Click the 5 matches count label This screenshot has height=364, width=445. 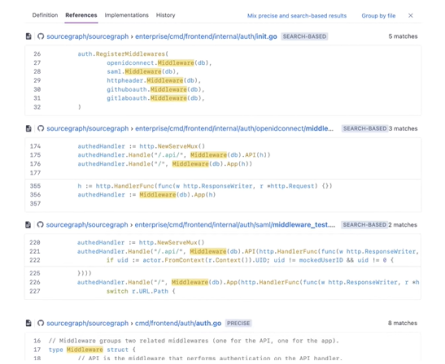[x=403, y=36]
